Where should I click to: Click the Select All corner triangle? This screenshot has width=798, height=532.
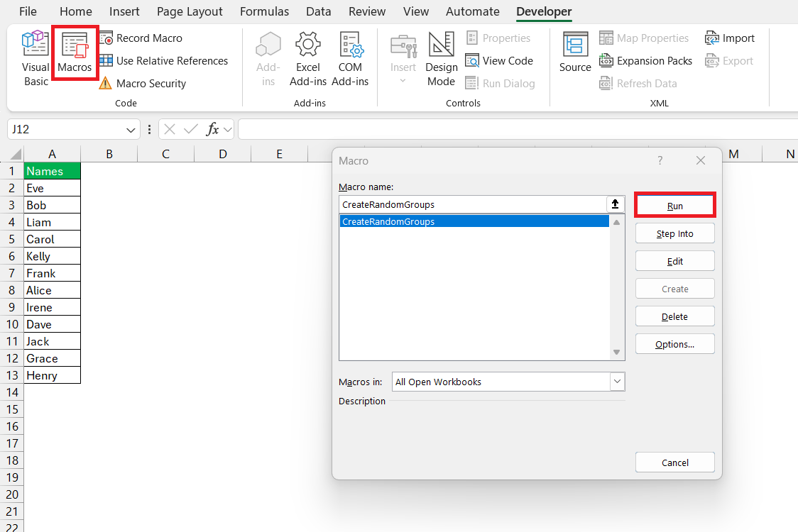click(16, 154)
